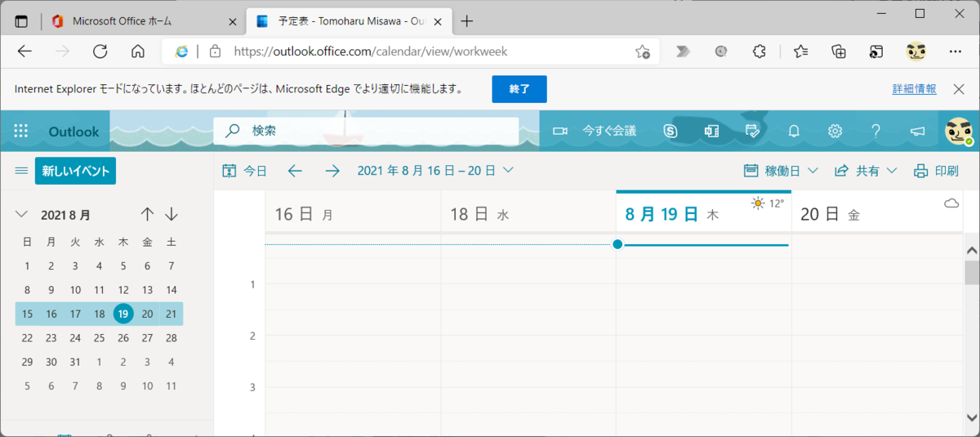Select date 14 in mini calendar

coord(171,290)
